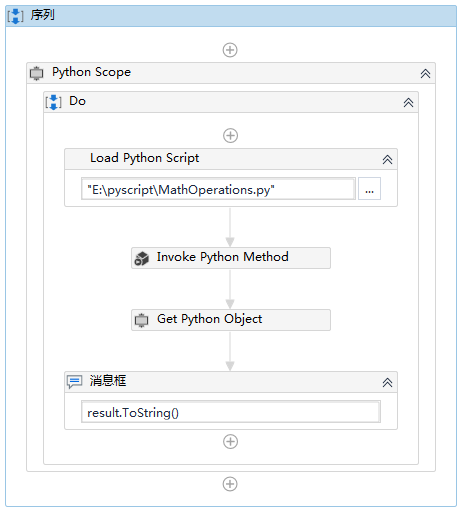463x515 pixels.
Task: Click the Python Scope activity icon
Action: [x=37, y=73]
